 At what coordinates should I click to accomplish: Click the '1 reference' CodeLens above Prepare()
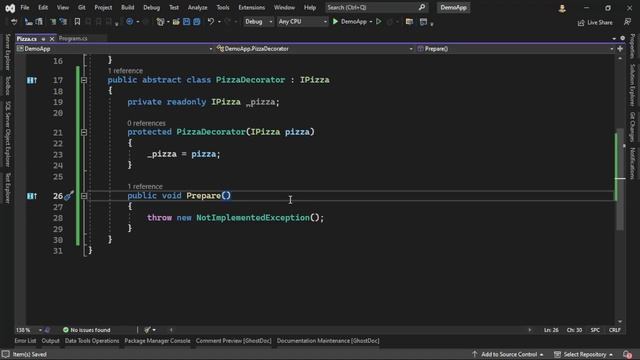145,187
